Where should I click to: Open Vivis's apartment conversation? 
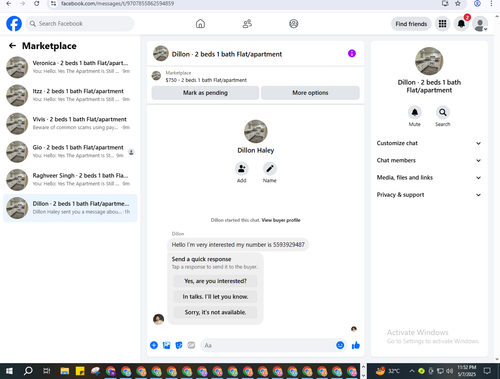point(70,123)
